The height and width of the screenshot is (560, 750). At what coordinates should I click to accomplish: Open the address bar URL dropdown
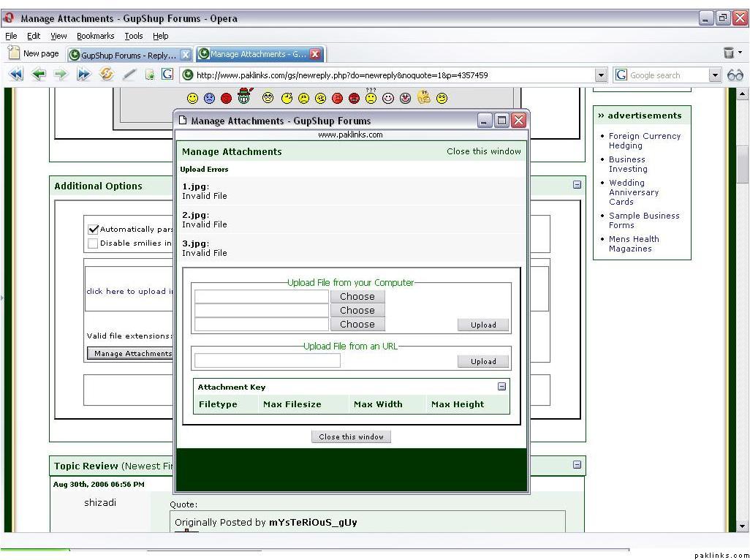click(x=601, y=75)
